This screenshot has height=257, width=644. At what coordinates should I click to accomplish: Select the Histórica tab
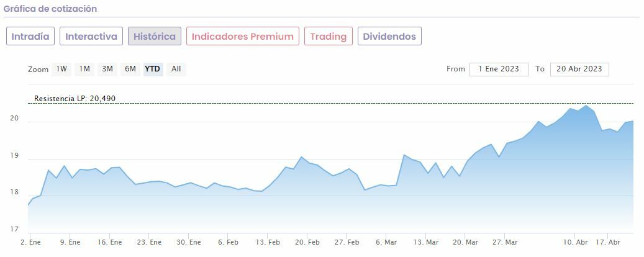(x=155, y=36)
